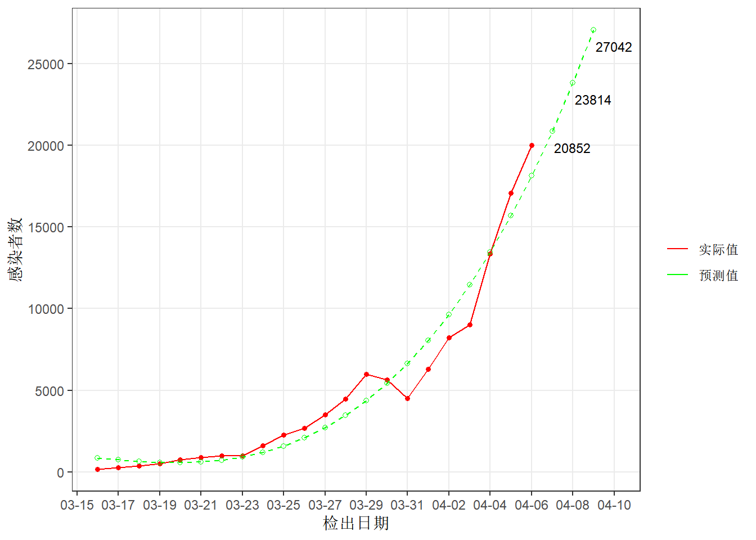Screen dimensions: 756x540
Task: Click the 03-23 date tick label
Action: [x=242, y=505]
